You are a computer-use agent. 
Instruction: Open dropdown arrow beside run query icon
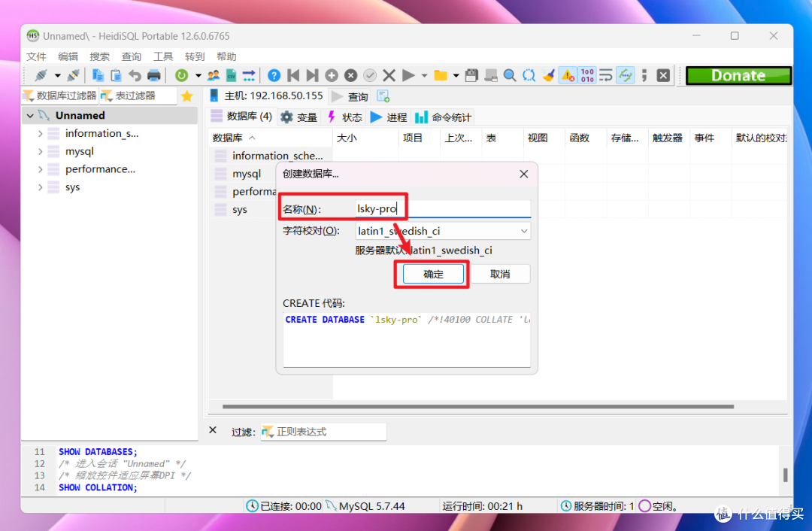424,76
